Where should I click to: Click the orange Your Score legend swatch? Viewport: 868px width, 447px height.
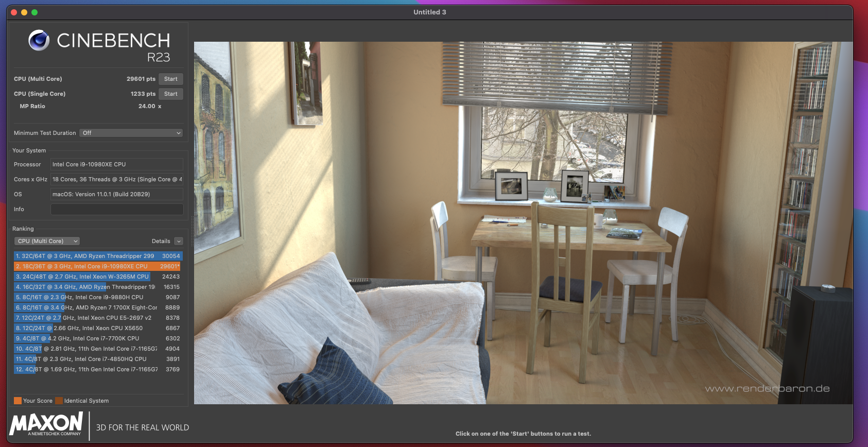18,401
